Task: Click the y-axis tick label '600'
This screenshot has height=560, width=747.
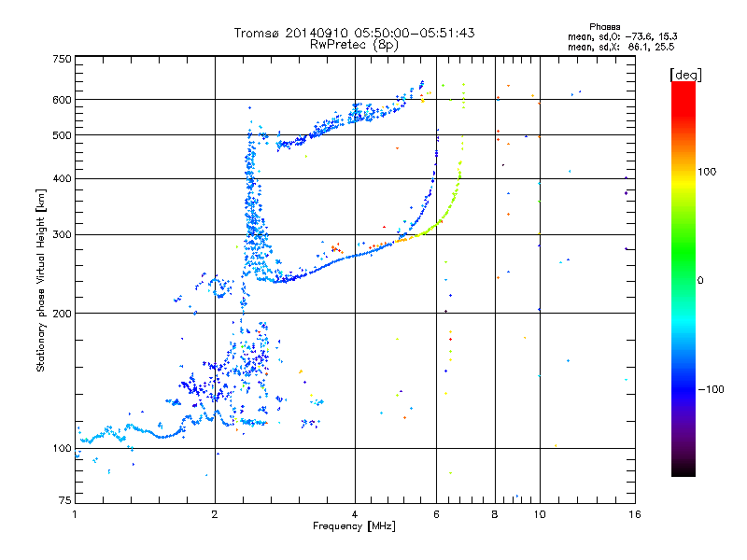Action: coord(62,100)
